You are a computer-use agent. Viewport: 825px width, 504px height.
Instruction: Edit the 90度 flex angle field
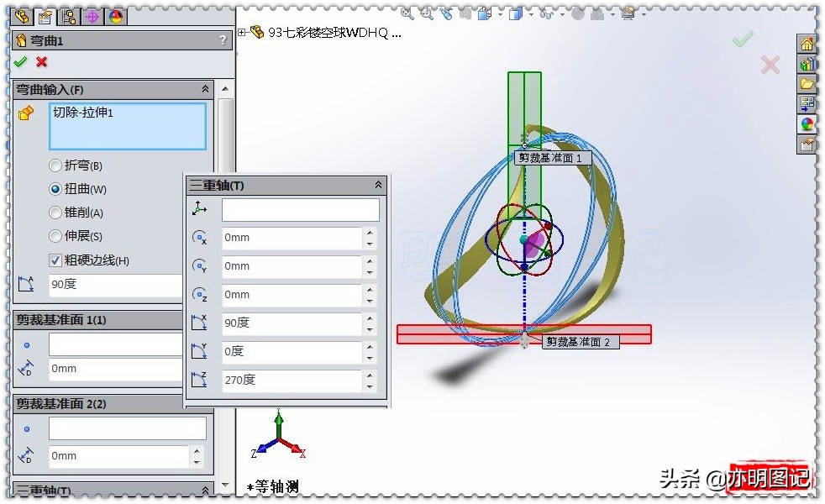(113, 286)
